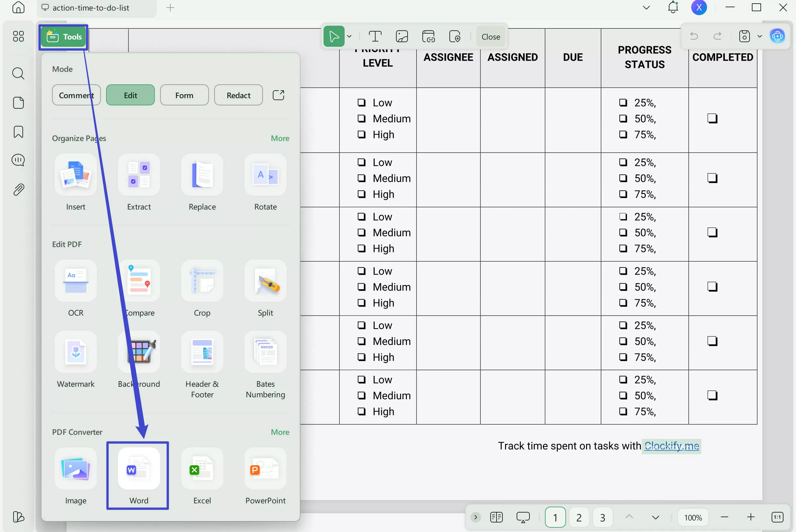Check the first row 50% progress box
The width and height of the screenshot is (796, 532).
(x=623, y=118)
